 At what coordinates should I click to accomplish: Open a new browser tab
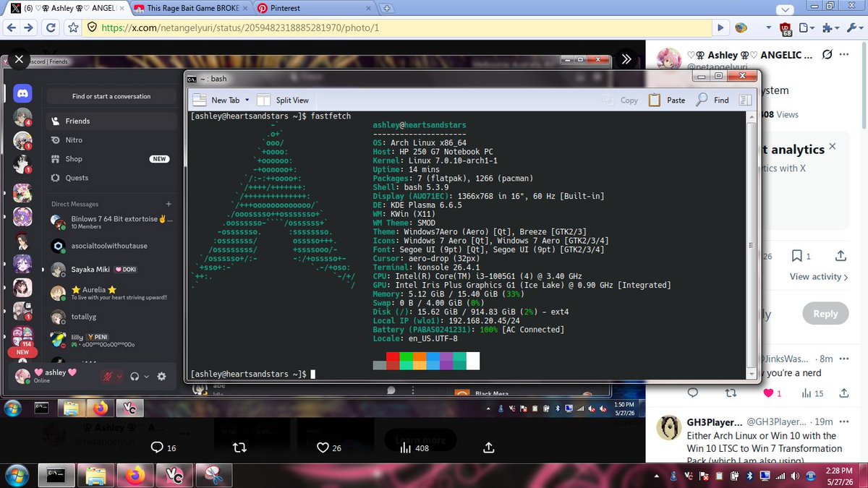[387, 8]
